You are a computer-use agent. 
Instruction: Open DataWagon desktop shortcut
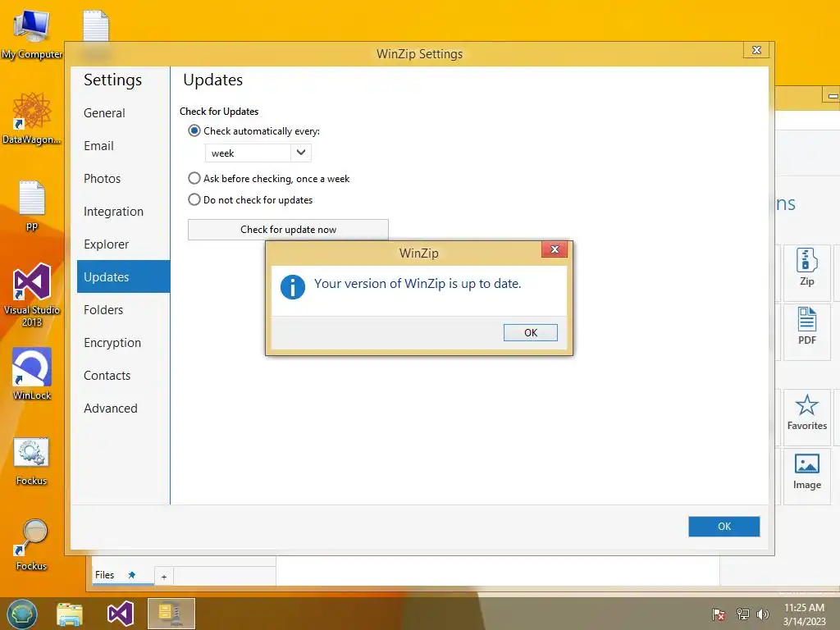point(32,118)
